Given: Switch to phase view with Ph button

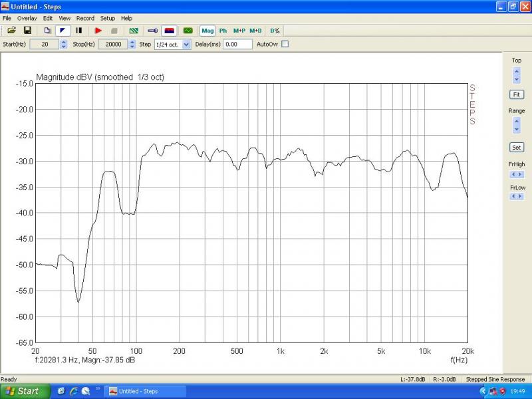Looking at the screenshot, I should tap(223, 31).
